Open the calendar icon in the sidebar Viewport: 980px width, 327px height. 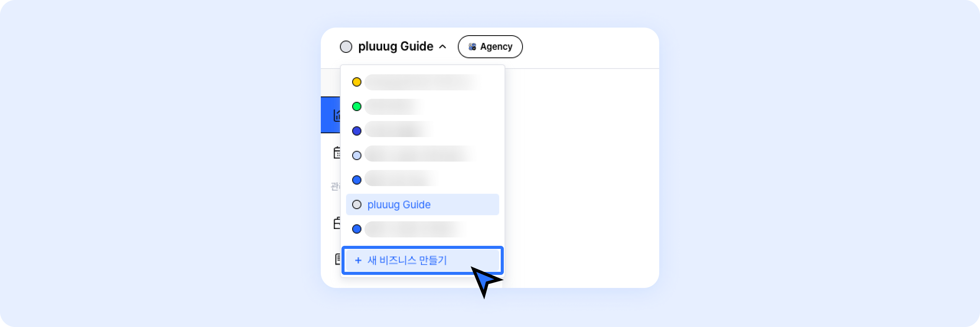point(337,152)
